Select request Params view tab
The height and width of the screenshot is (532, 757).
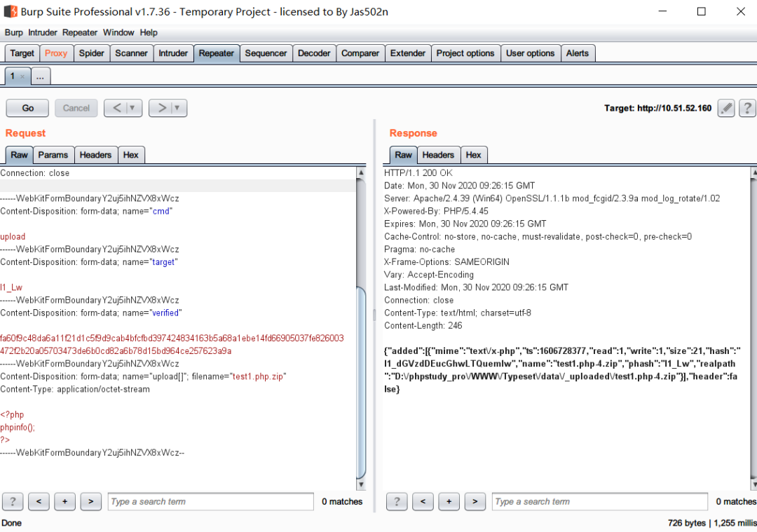pos(53,155)
